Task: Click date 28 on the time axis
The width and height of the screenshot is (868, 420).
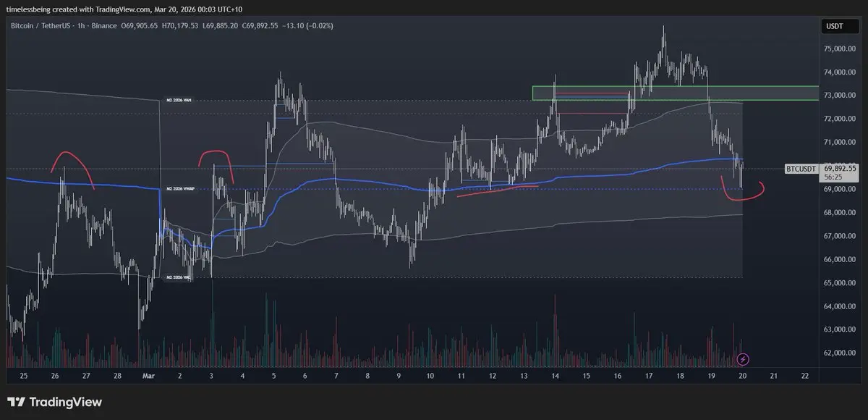Action: click(117, 377)
